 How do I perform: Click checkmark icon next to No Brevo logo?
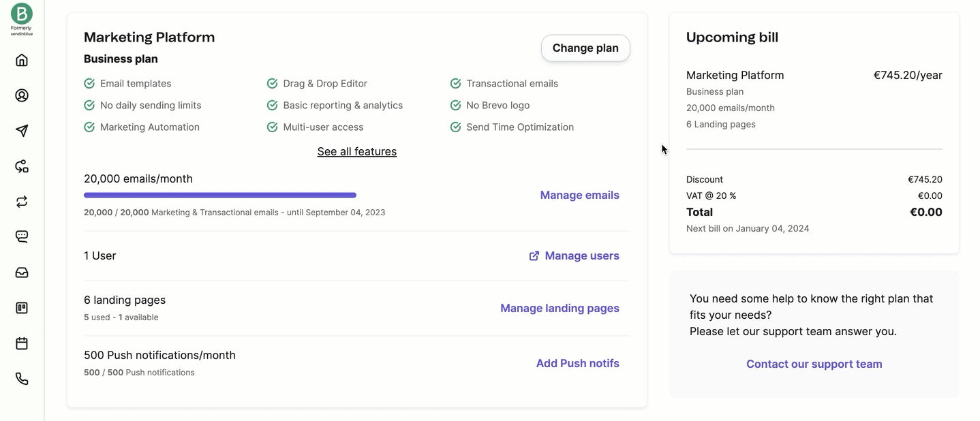[456, 106]
